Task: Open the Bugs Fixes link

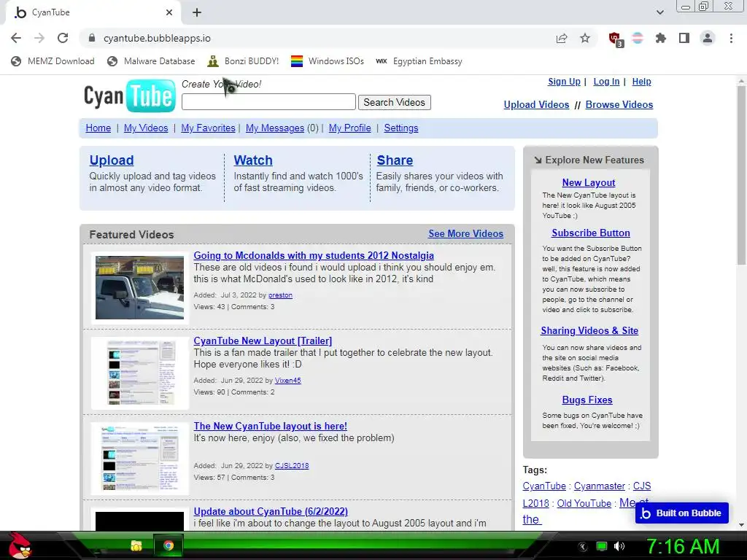Action: pos(587,400)
